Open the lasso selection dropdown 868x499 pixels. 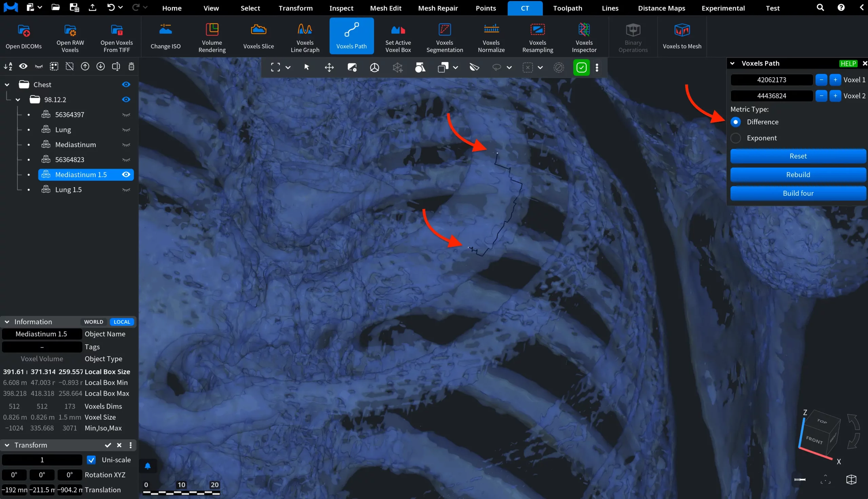(x=509, y=68)
